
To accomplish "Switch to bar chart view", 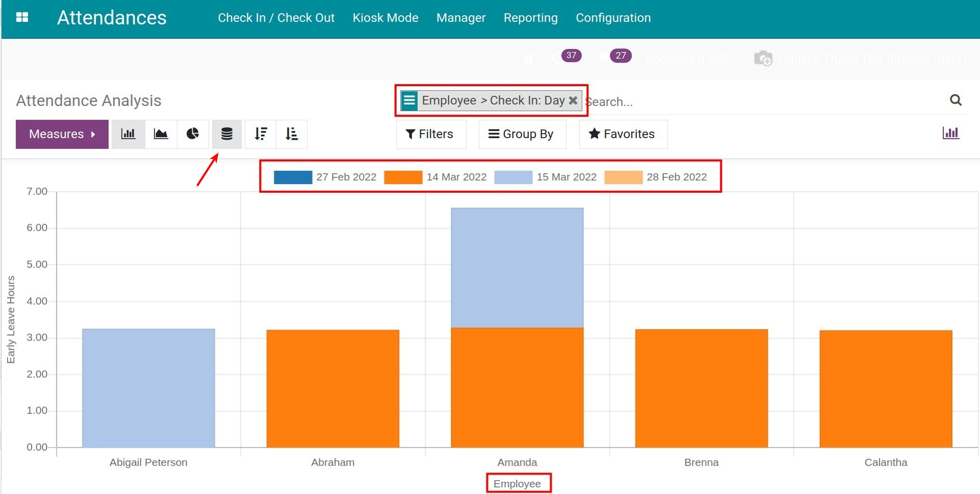I will pos(128,134).
